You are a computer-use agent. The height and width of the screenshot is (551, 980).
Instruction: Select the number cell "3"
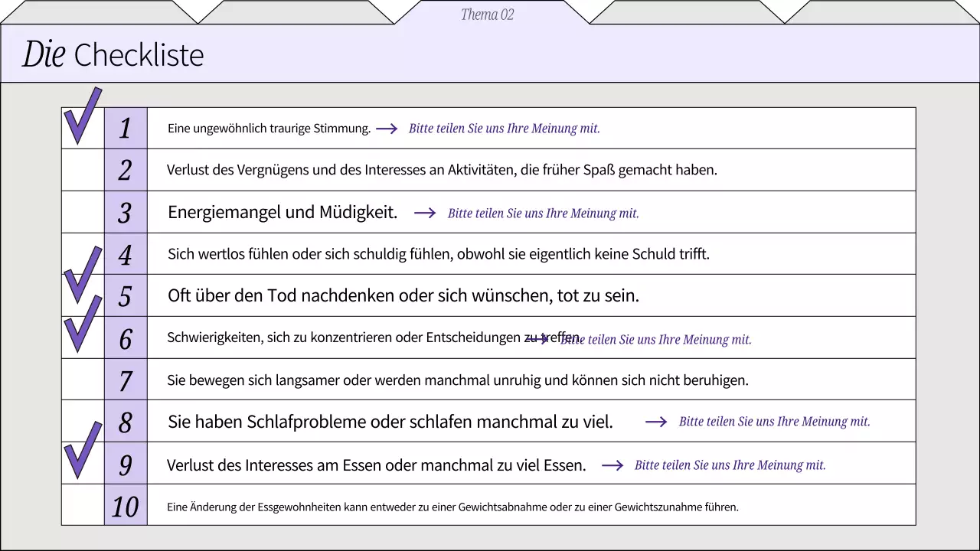(x=125, y=213)
